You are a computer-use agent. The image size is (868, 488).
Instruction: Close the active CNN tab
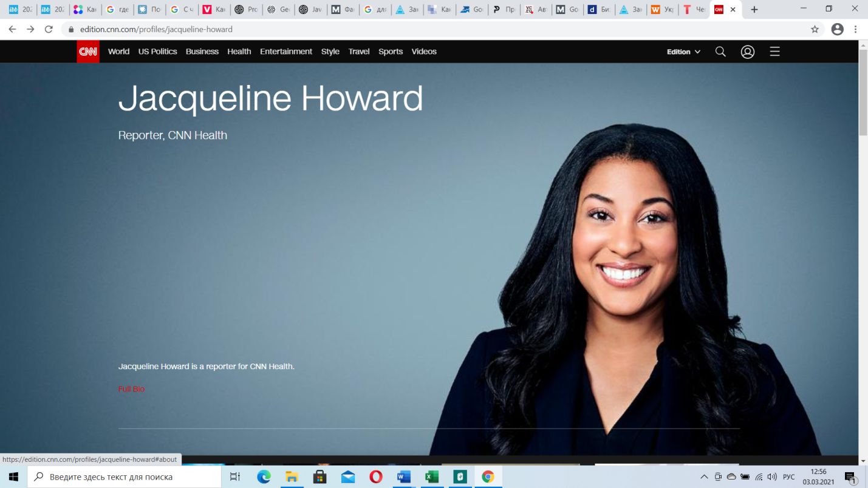[733, 10]
